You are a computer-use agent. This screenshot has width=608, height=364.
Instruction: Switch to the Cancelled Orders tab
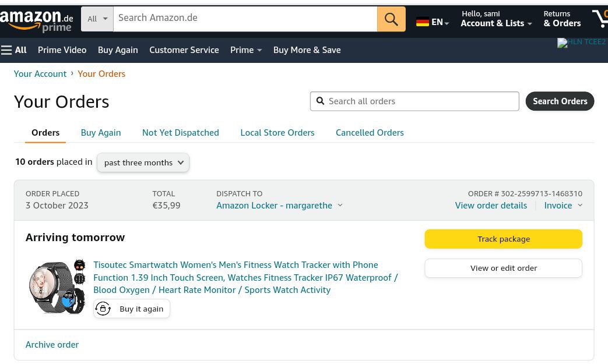pos(369,133)
